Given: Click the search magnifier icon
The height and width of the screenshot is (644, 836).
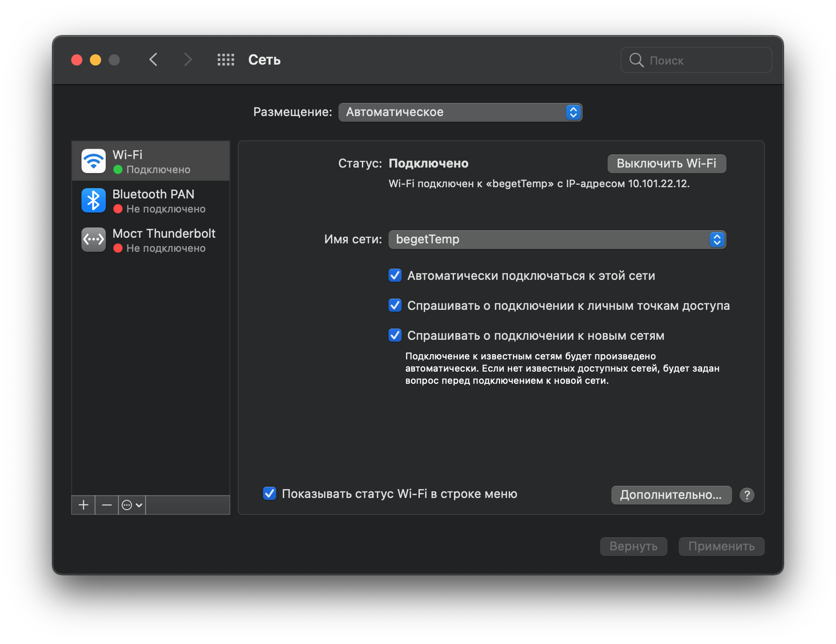Looking at the screenshot, I should point(636,60).
